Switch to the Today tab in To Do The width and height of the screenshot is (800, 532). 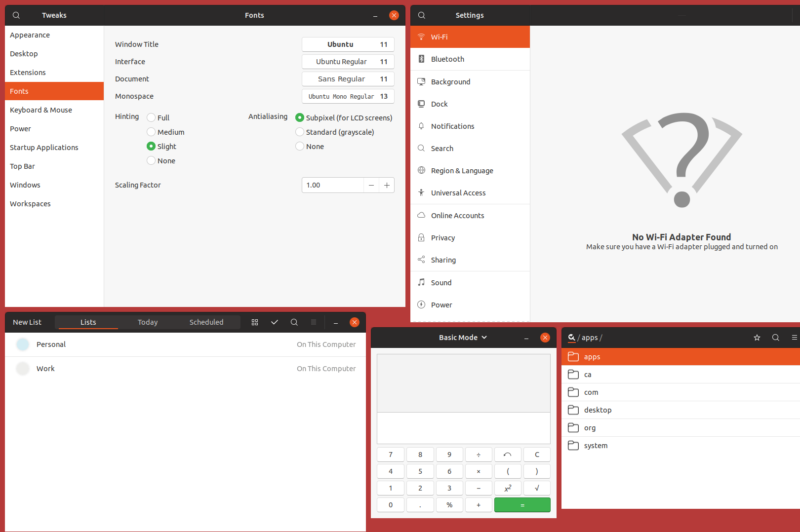coord(148,322)
